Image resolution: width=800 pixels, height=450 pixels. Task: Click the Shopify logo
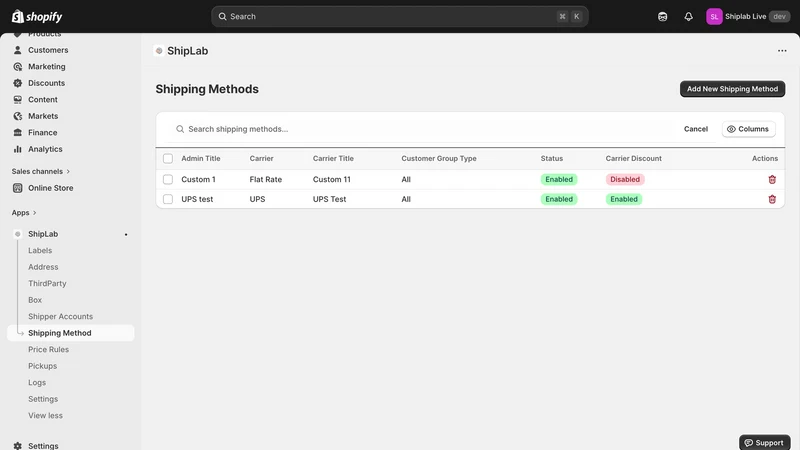point(37,16)
